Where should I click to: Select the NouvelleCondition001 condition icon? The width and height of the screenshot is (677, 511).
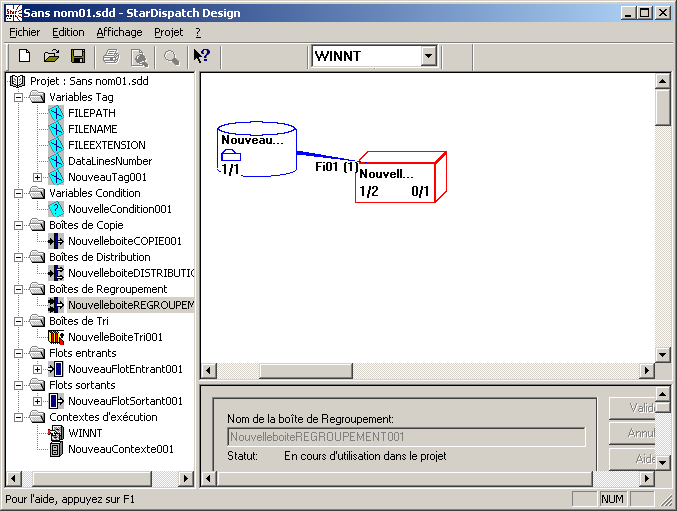(x=56, y=209)
